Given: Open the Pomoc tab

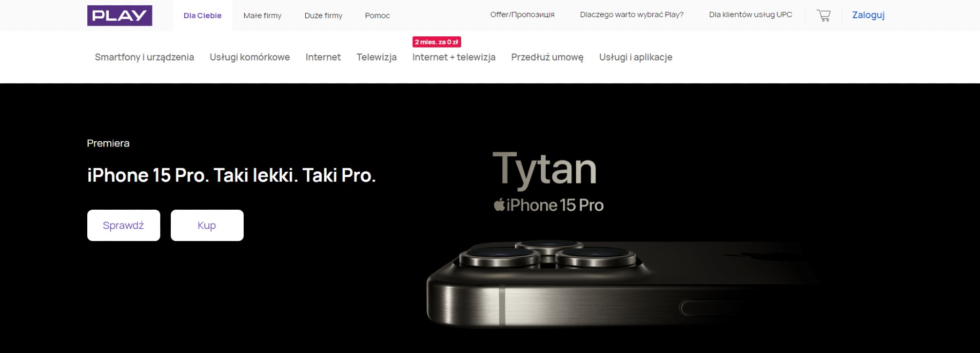Looking at the screenshot, I should 378,16.
